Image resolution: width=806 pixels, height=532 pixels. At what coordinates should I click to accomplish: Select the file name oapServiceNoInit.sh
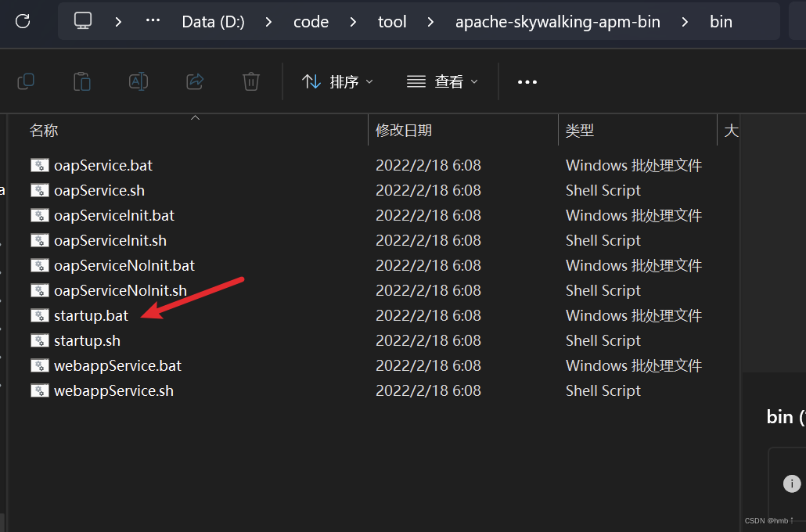121,290
